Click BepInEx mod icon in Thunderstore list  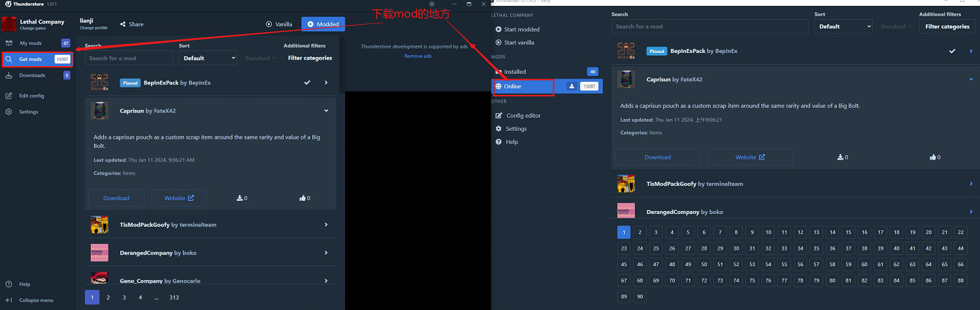[99, 83]
